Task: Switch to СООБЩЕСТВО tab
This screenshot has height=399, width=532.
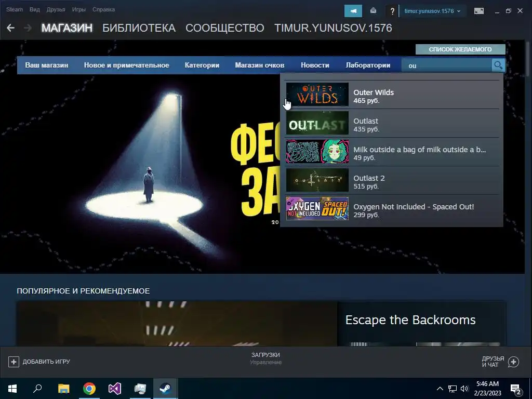Action: (x=224, y=28)
